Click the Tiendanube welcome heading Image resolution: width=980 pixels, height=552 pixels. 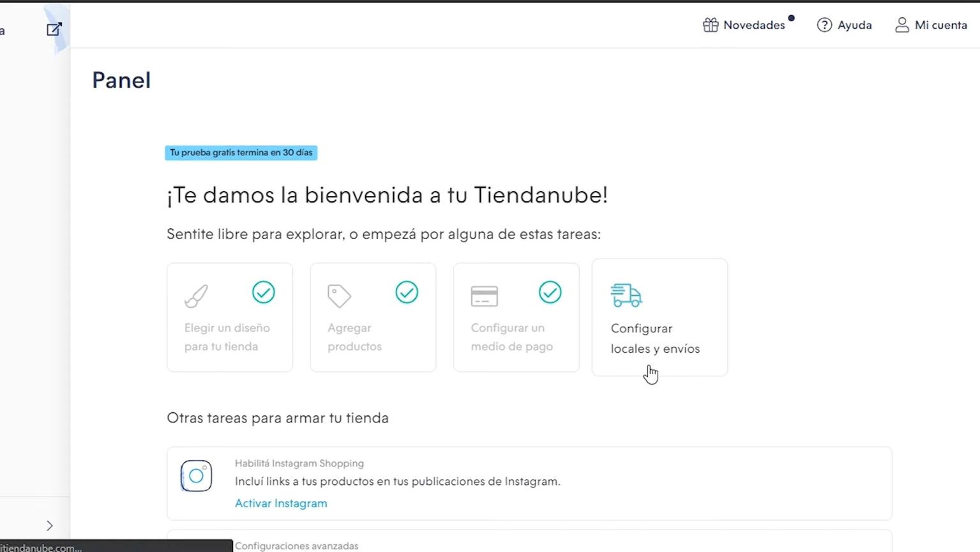387,195
